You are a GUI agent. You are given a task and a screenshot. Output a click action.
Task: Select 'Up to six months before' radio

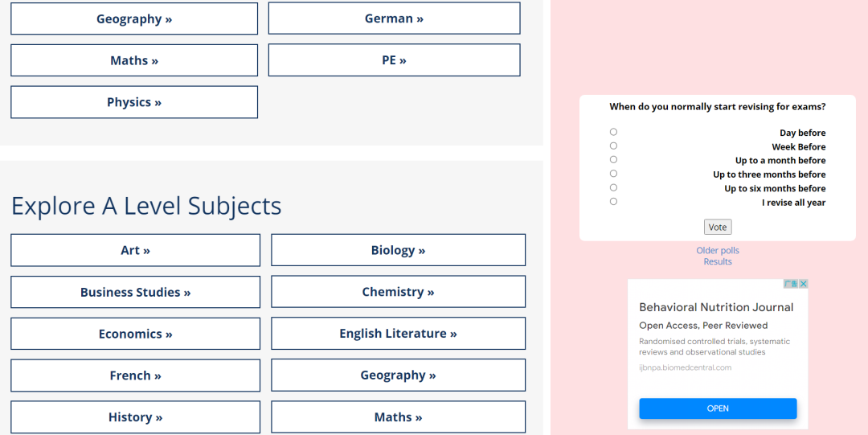point(613,188)
